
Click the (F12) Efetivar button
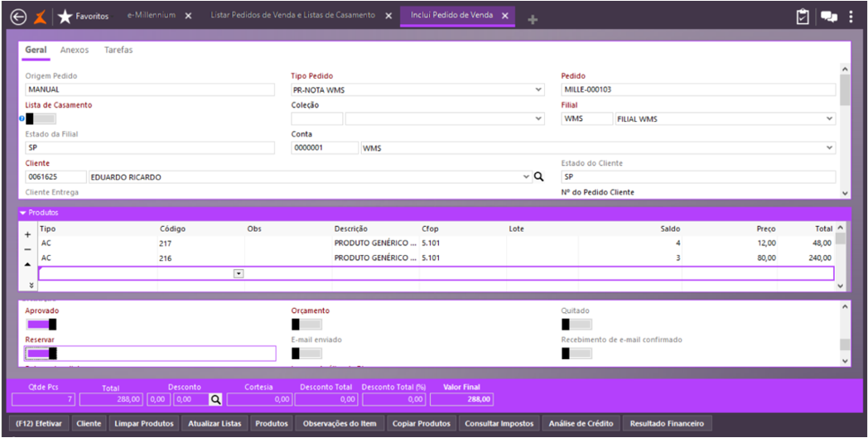tap(39, 424)
